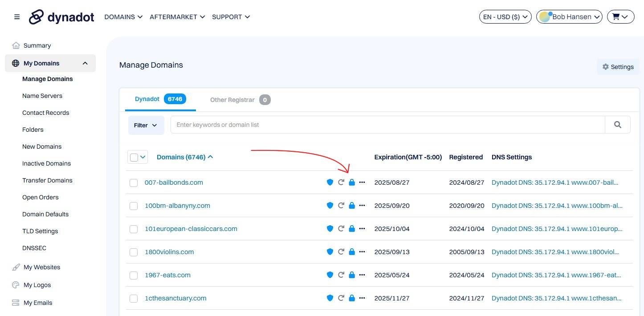Click privacy shield icon for 007-bailbonds.com
644x316 pixels.
tap(330, 182)
